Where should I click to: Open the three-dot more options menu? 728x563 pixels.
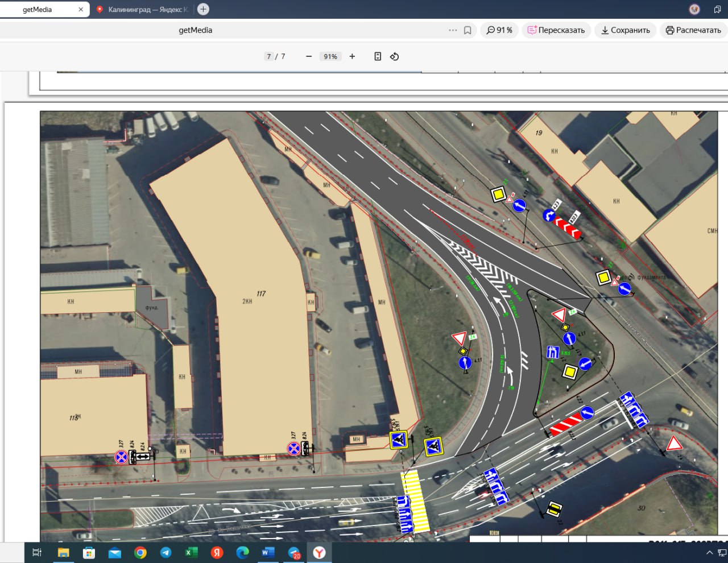pyautogui.click(x=453, y=30)
